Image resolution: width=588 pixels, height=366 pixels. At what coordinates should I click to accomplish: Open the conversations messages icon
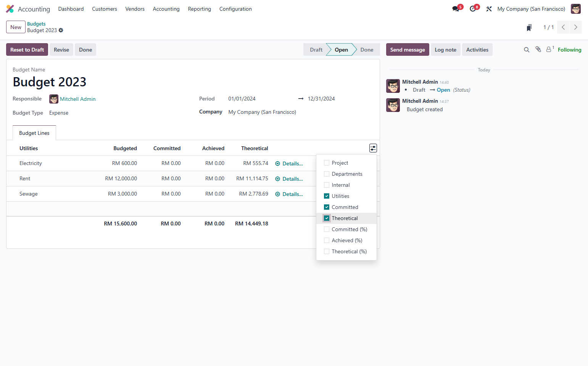click(456, 9)
